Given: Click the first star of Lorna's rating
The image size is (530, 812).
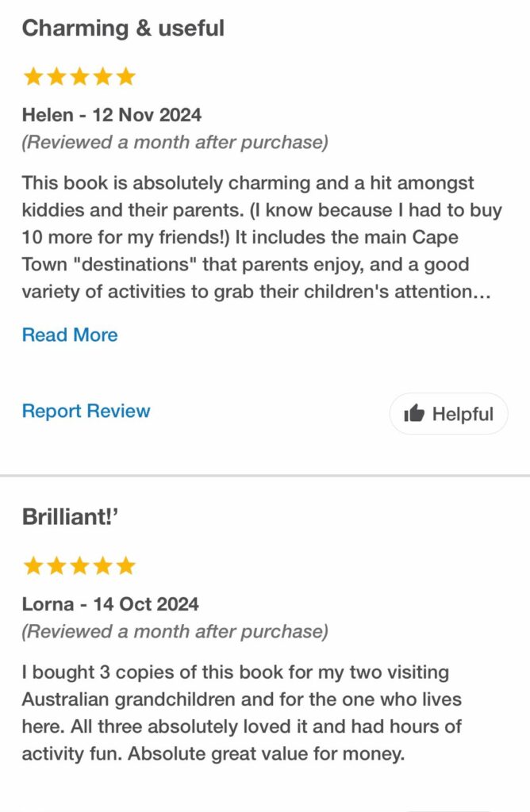Looking at the screenshot, I should (x=33, y=566).
